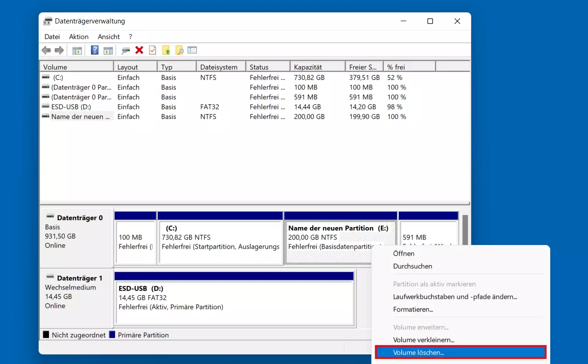This screenshot has width=588, height=364.
Task: Click the 52 % free cell
Action: tap(395, 78)
